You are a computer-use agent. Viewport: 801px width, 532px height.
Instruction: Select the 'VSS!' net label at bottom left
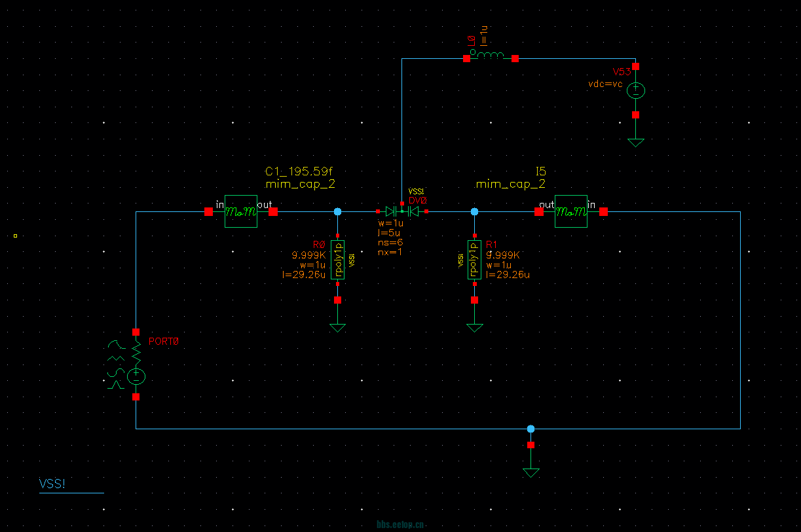tap(52, 484)
